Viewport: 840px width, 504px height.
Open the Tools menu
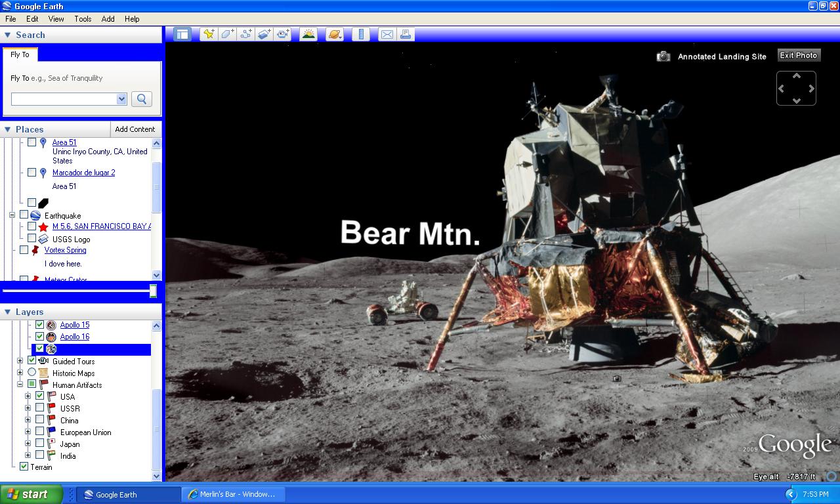83,19
